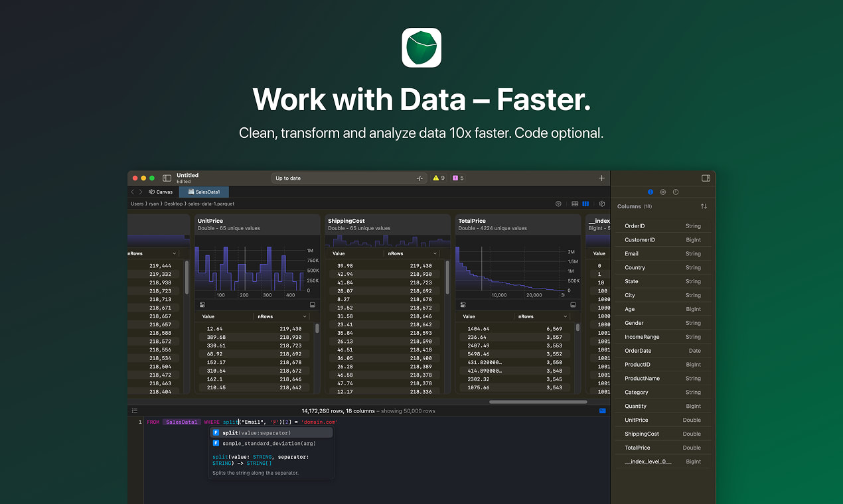Toggle the left sidebar icon in title bar
The image size is (843, 504).
click(x=167, y=178)
